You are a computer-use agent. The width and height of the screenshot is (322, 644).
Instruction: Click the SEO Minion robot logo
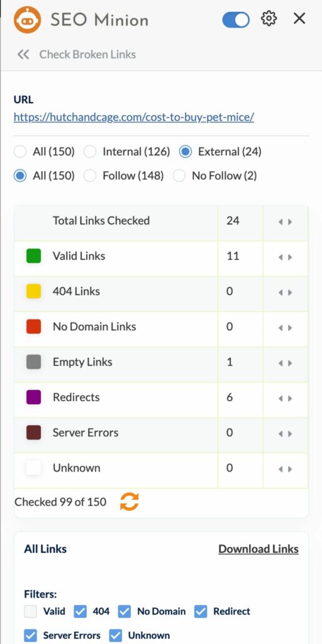pyautogui.click(x=27, y=19)
